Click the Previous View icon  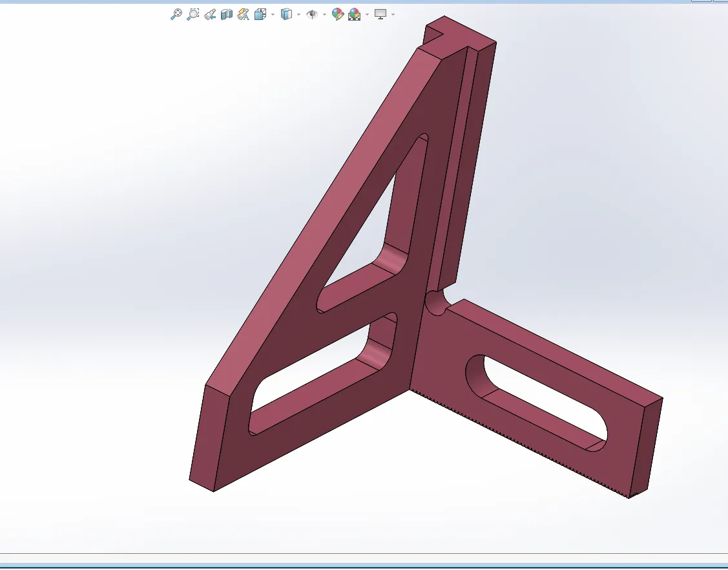(x=210, y=14)
